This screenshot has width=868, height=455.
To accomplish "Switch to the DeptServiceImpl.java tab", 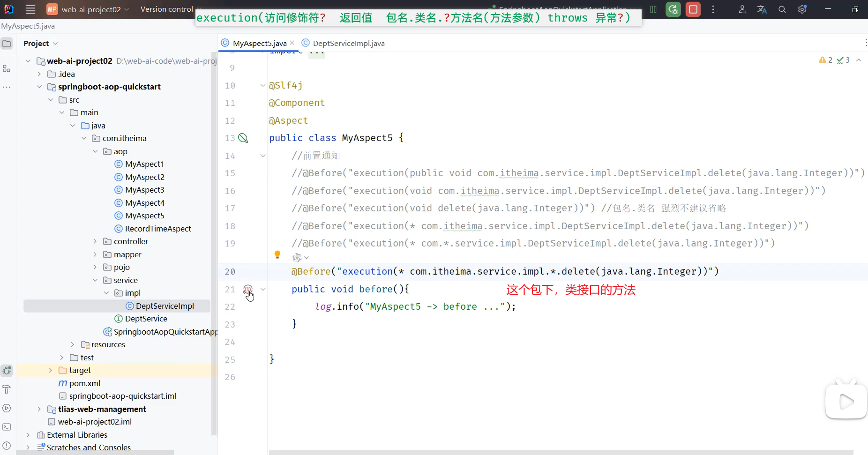I will click(343, 43).
